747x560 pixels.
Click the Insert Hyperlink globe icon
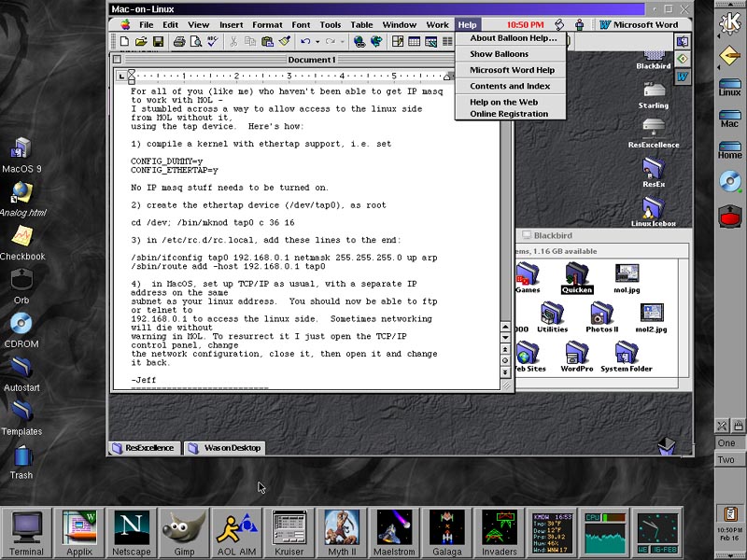(x=359, y=41)
